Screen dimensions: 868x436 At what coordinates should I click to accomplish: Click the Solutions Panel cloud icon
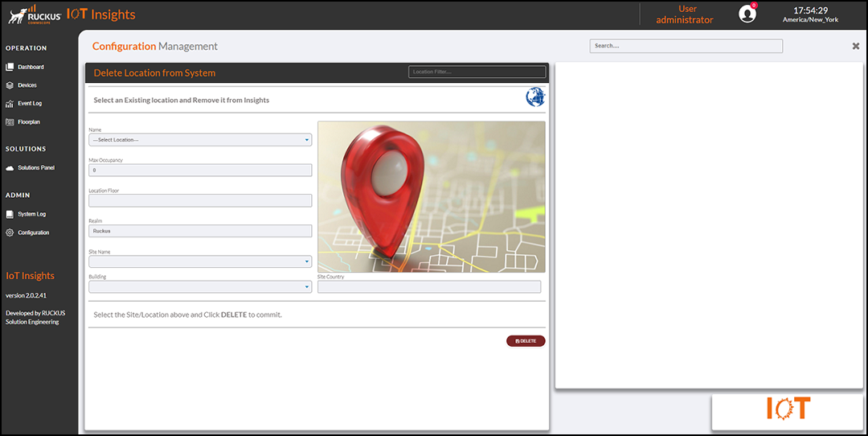(x=10, y=168)
